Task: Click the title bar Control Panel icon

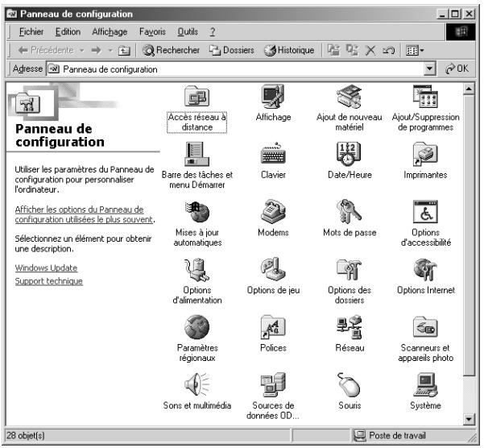Action: coord(12,14)
